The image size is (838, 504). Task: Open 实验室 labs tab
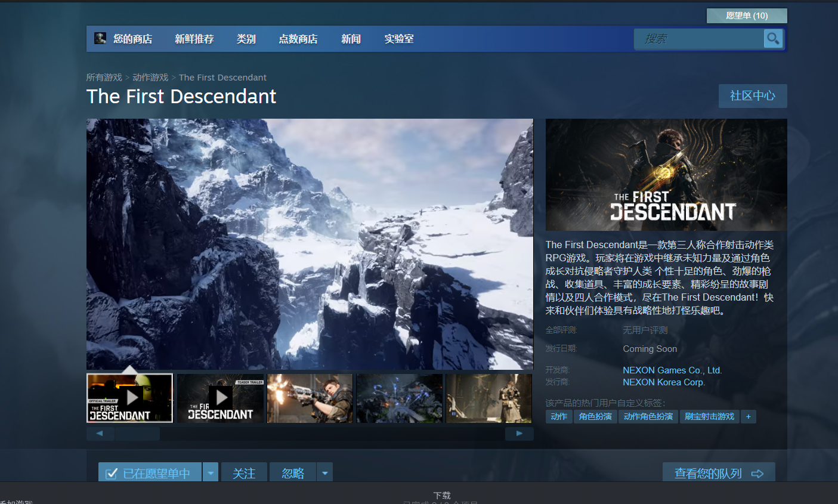[x=399, y=39]
